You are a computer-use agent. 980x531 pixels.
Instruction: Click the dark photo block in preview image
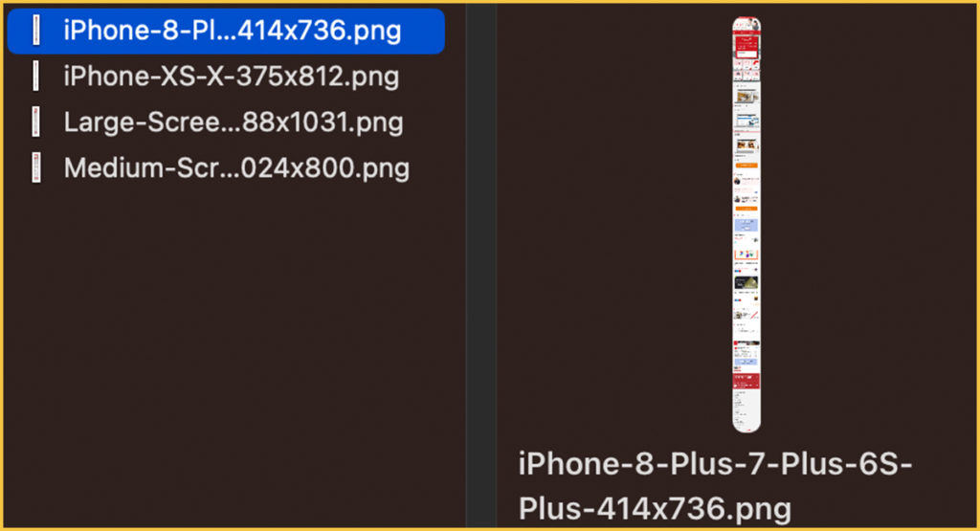point(746,283)
